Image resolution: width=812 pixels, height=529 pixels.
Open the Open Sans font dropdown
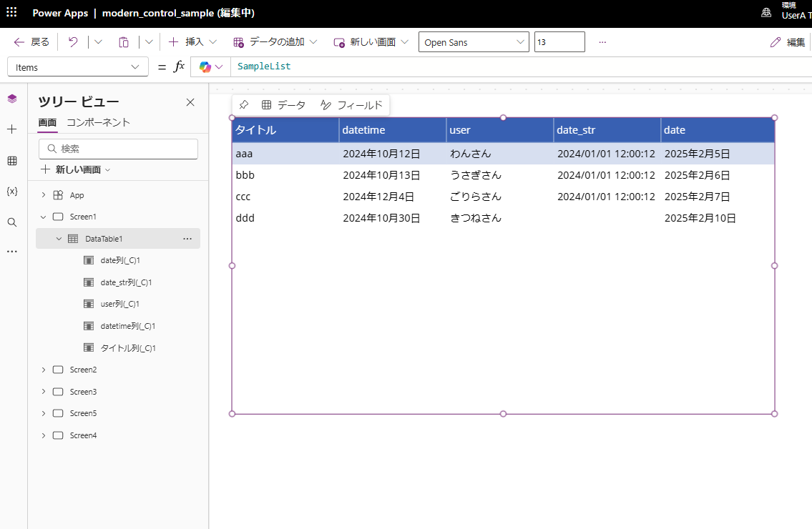[474, 42]
